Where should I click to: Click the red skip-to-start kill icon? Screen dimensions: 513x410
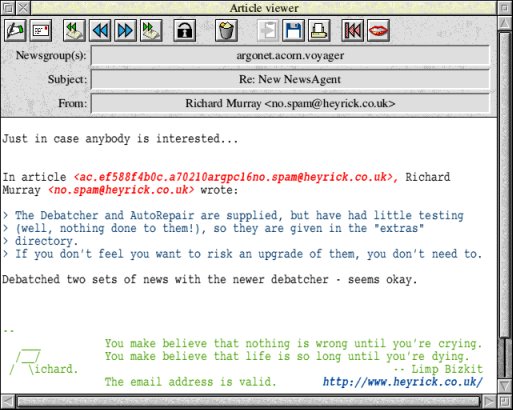tap(352, 30)
